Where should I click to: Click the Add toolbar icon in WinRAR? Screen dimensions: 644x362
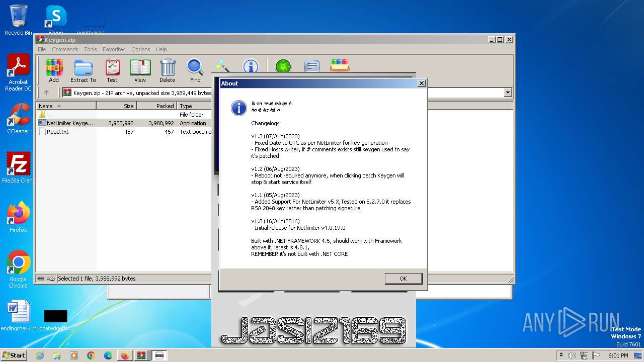54,70
